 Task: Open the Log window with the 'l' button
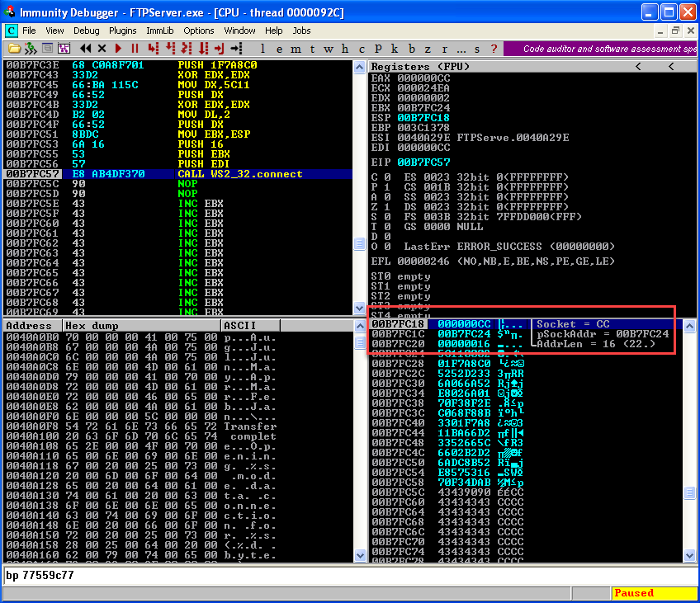(x=262, y=49)
